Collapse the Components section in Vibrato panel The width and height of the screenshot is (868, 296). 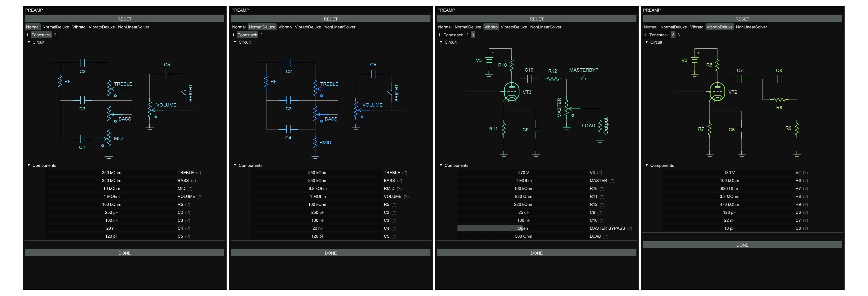tap(441, 165)
